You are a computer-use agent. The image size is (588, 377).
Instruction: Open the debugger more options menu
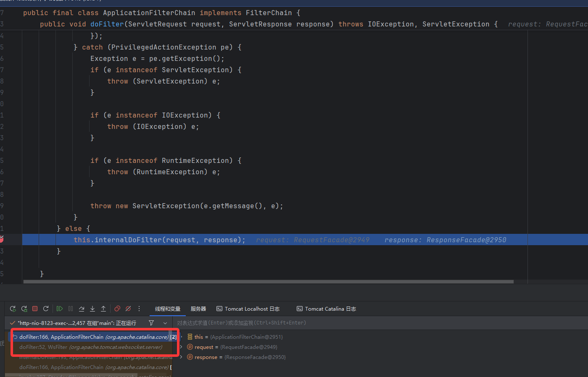(x=139, y=309)
